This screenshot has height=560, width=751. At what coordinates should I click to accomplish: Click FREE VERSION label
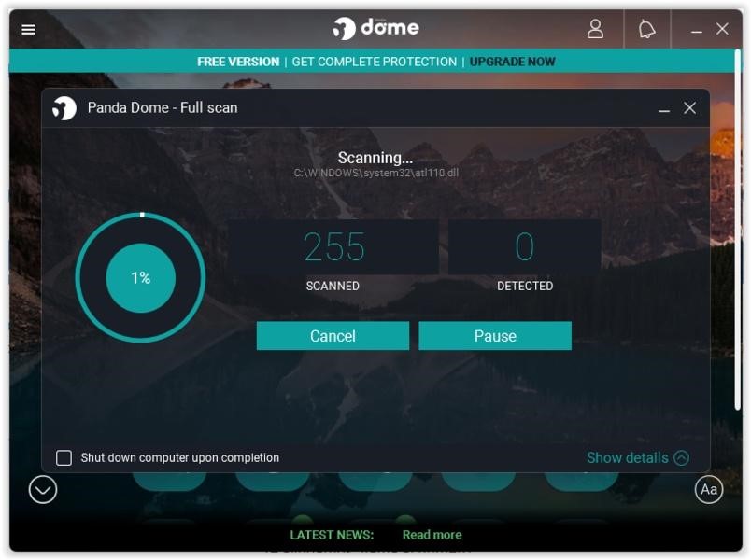[238, 62]
